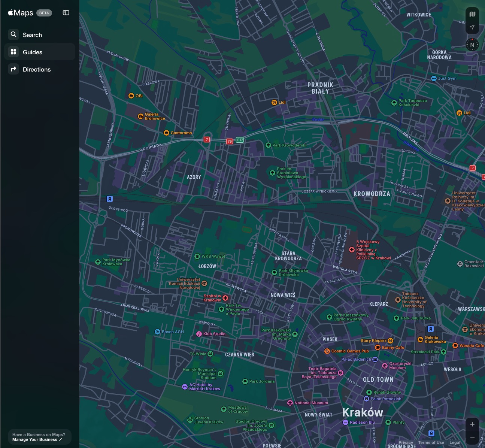Open Search in the sidebar
The image size is (485, 448).
point(40,35)
